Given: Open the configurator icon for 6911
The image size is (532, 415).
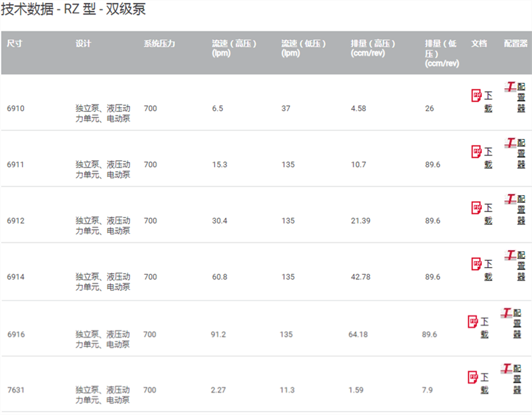Looking at the screenshot, I should pos(511,143).
